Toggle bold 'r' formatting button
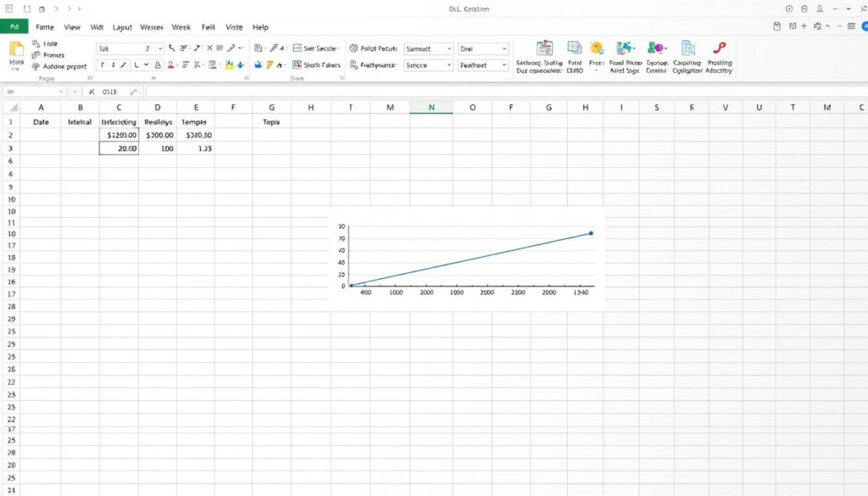 (103, 64)
